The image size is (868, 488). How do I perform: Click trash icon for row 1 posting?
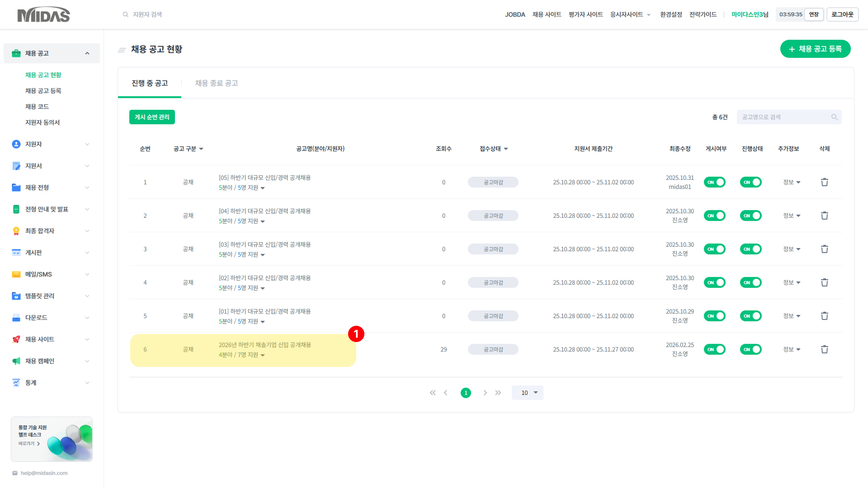[x=824, y=182]
